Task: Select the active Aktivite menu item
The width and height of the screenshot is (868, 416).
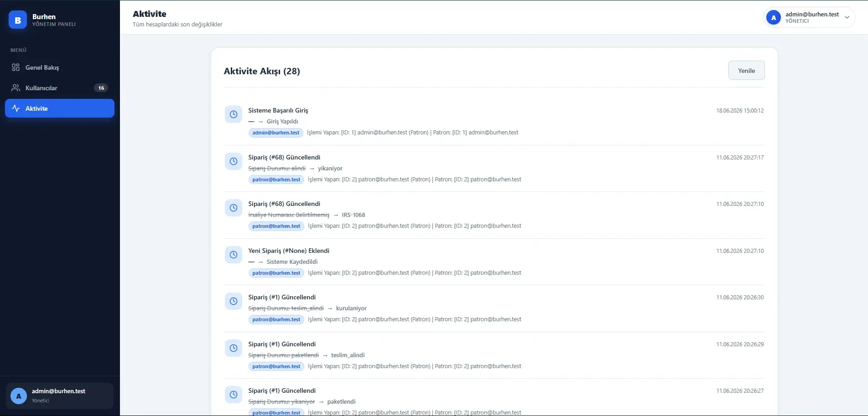Action: pyautogui.click(x=60, y=108)
